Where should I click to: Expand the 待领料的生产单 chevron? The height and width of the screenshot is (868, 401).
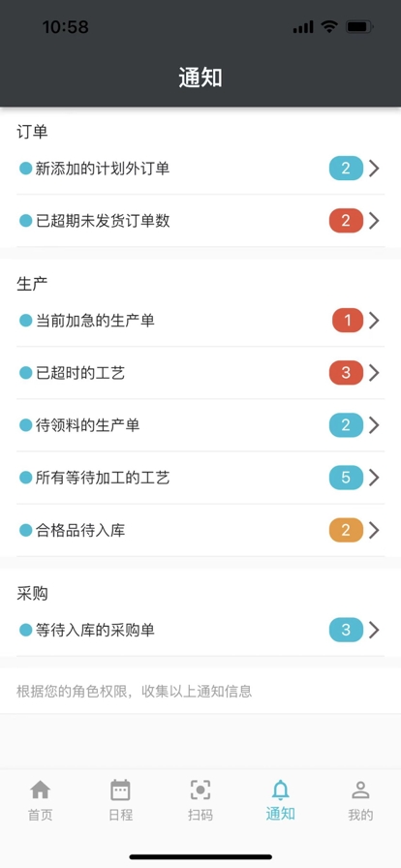(x=375, y=425)
